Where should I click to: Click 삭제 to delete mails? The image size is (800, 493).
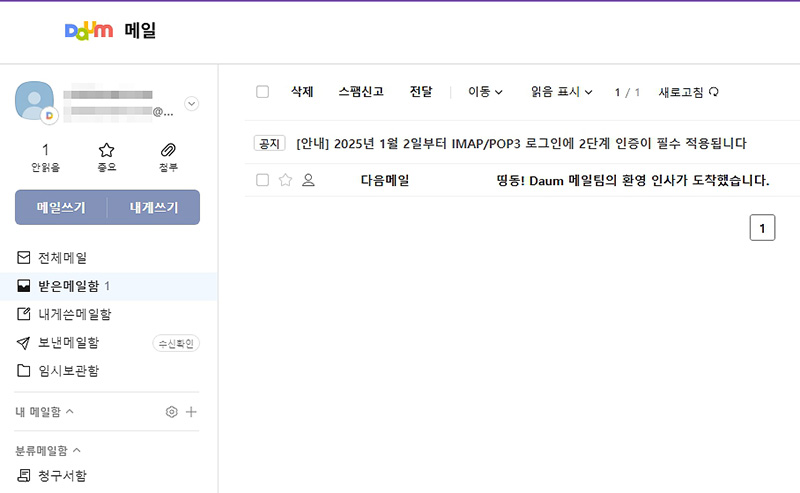(x=302, y=92)
